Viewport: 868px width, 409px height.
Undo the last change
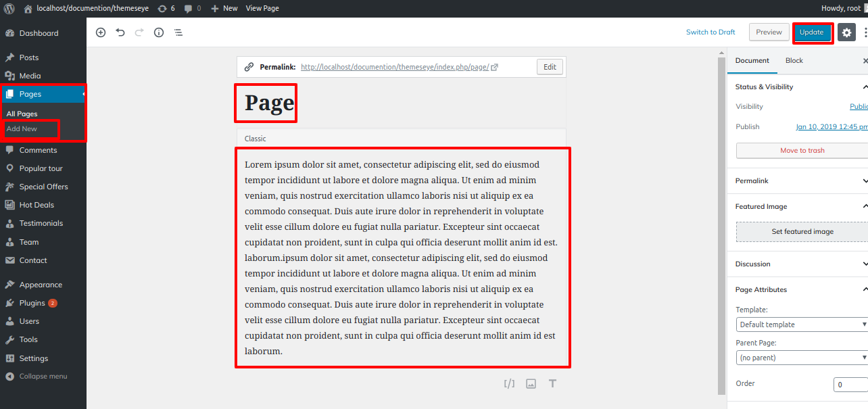pos(120,32)
